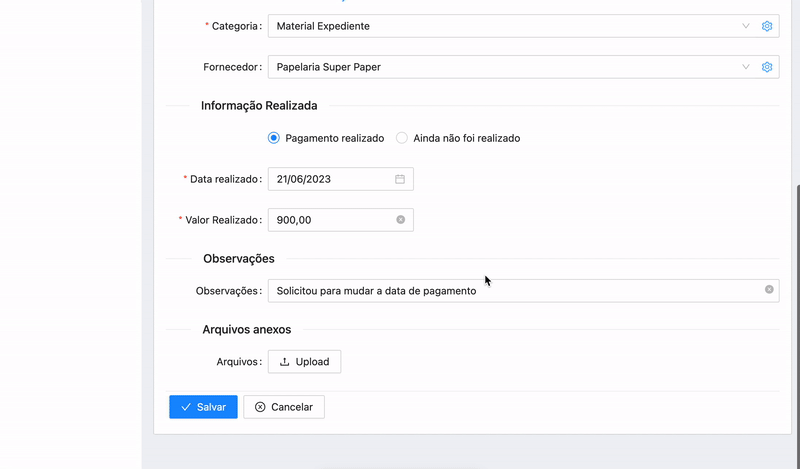This screenshot has width=800, height=469.
Task: Select Ainda não foi realizado option
Action: (402, 138)
